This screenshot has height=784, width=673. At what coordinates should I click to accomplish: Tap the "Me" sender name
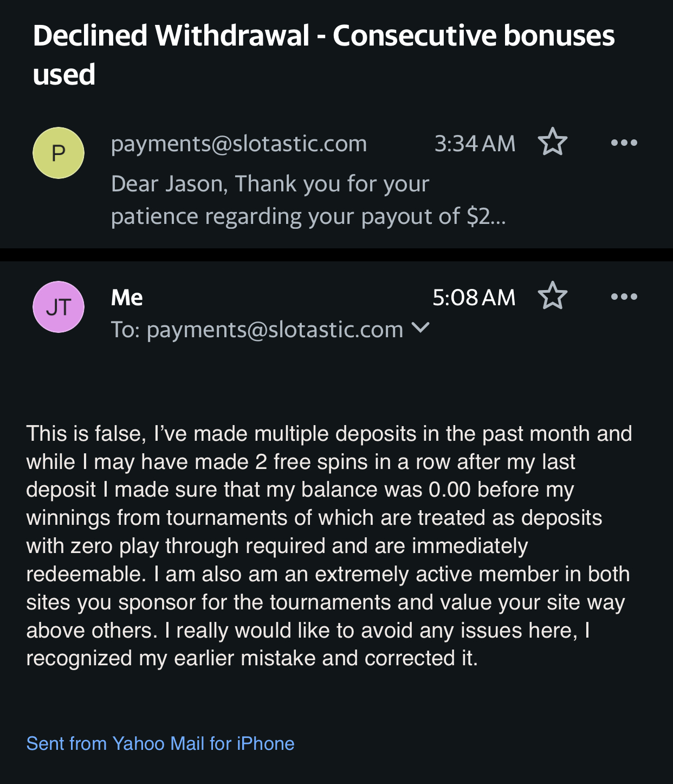click(x=127, y=298)
